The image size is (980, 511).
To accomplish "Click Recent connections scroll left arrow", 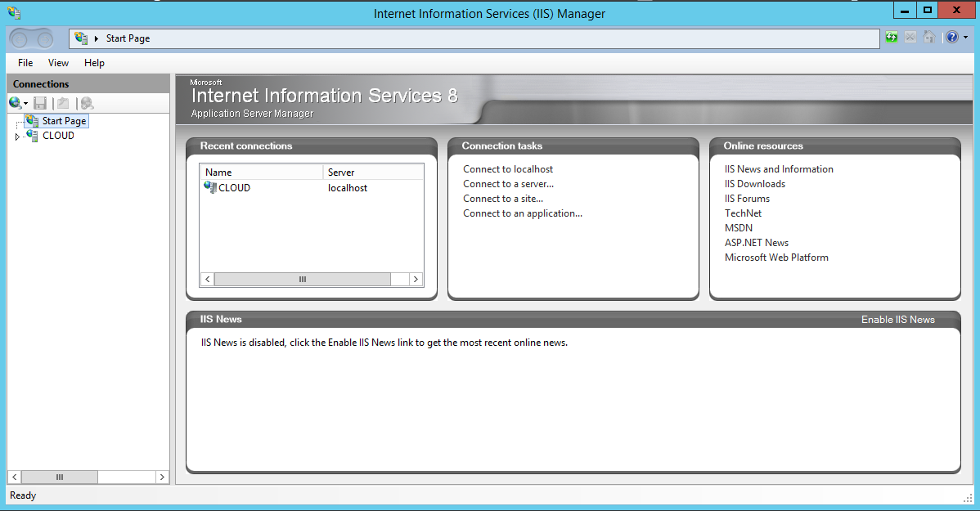I will (208, 280).
